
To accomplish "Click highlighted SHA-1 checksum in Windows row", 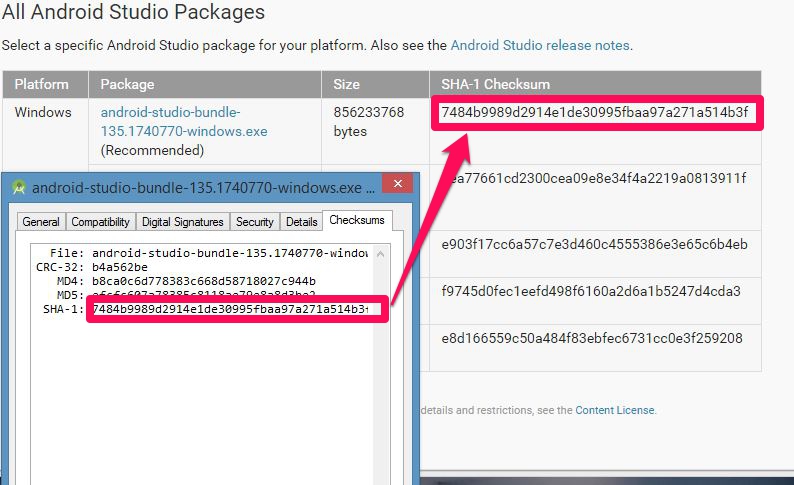I will (x=594, y=112).
